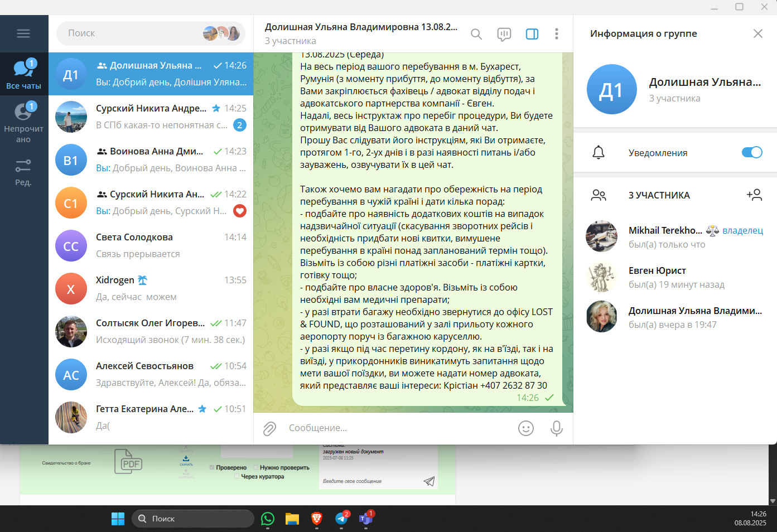Open the PDF icon in background window
The width and height of the screenshot is (777, 532).
128,462
